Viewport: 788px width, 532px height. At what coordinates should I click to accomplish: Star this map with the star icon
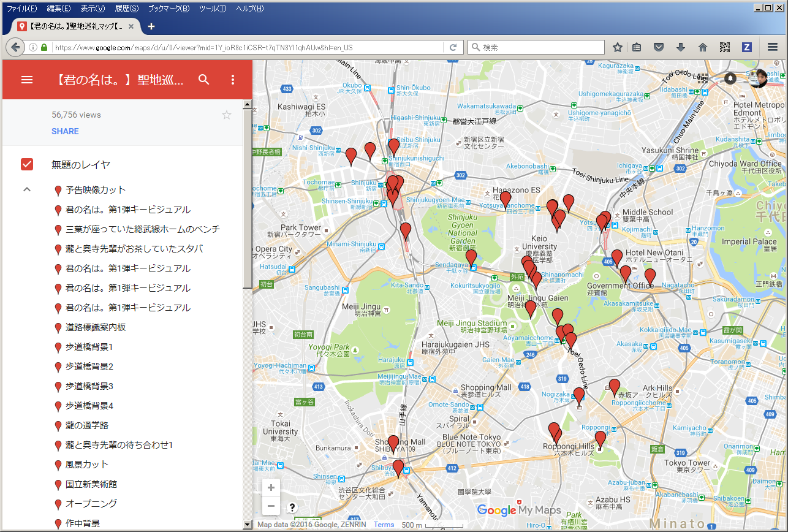(227, 115)
